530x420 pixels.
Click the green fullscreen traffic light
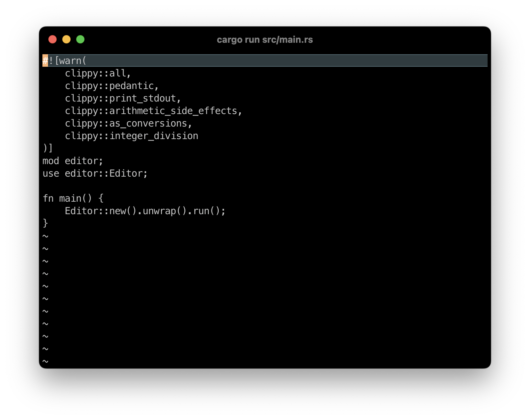pyautogui.click(x=80, y=39)
